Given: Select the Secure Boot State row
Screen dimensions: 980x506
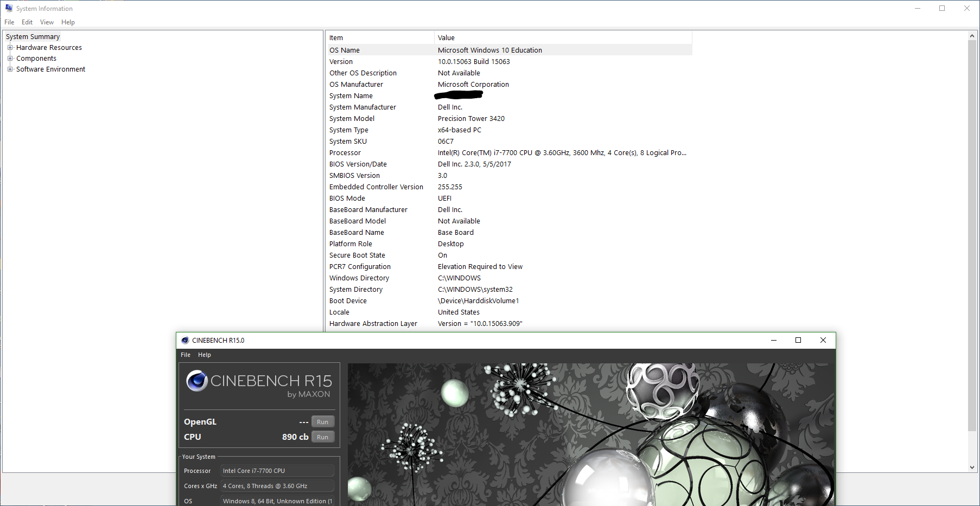Looking at the screenshot, I should tap(509, 255).
